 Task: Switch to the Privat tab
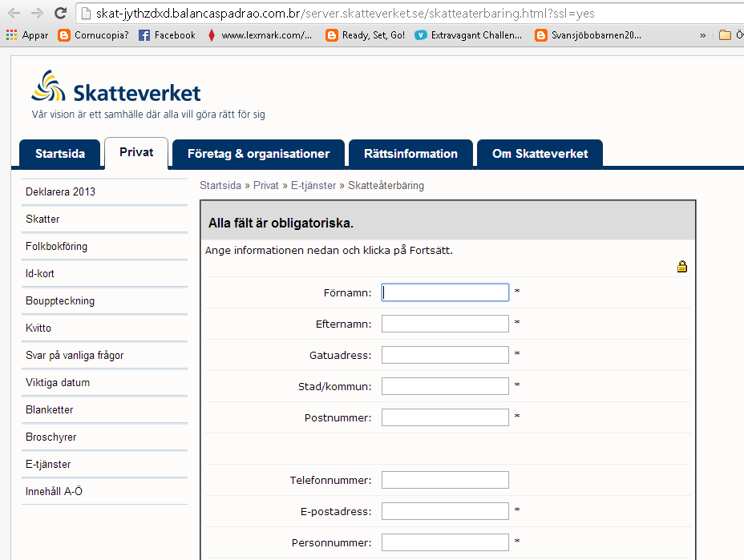(136, 152)
